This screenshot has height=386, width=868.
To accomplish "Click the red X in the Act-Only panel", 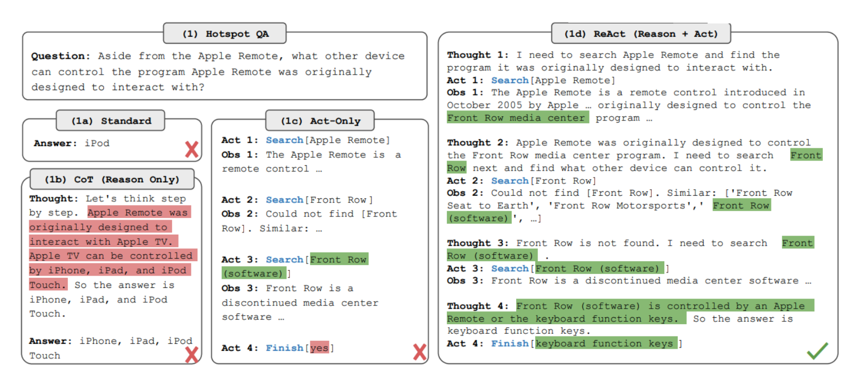I will (x=420, y=352).
